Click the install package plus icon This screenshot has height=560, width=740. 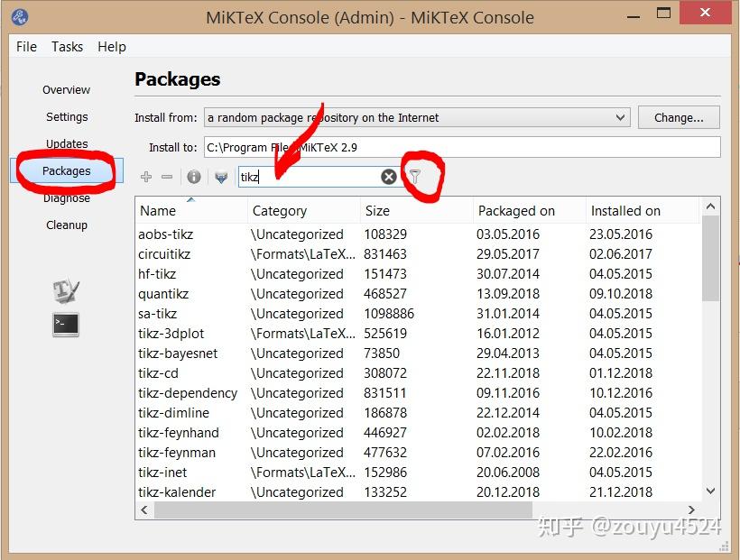pyautogui.click(x=146, y=177)
